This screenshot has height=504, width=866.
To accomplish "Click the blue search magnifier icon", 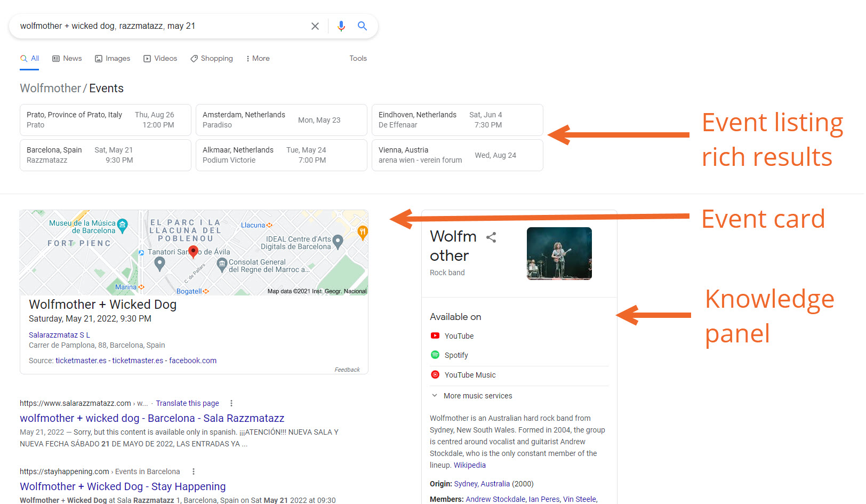I will (362, 26).
